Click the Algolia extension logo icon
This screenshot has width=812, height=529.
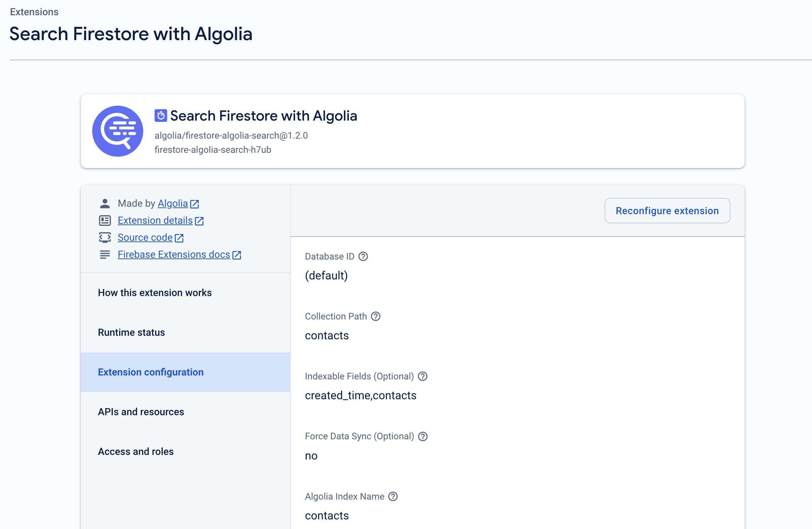pyautogui.click(x=117, y=131)
